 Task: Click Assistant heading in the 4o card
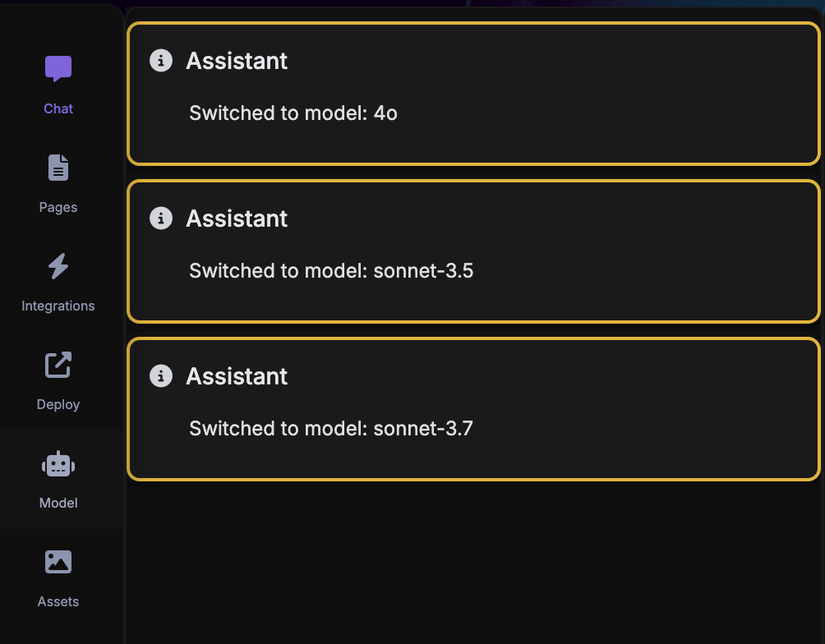(237, 61)
